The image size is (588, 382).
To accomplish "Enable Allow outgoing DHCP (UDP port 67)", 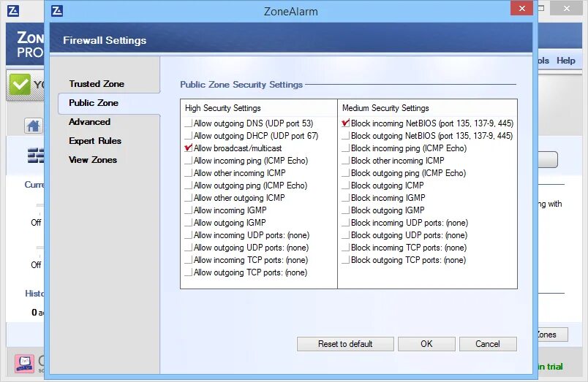I will pos(188,136).
